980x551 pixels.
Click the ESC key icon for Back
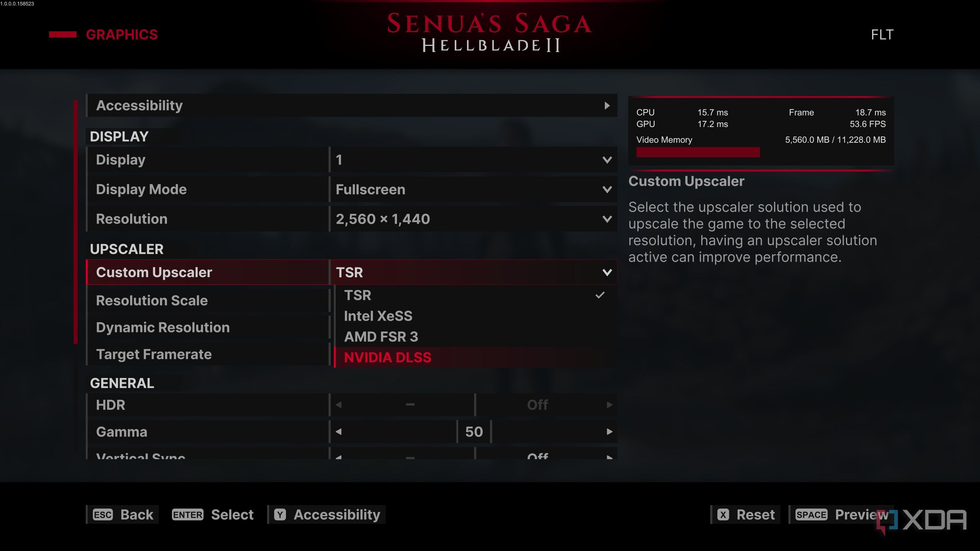(x=103, y=515)
